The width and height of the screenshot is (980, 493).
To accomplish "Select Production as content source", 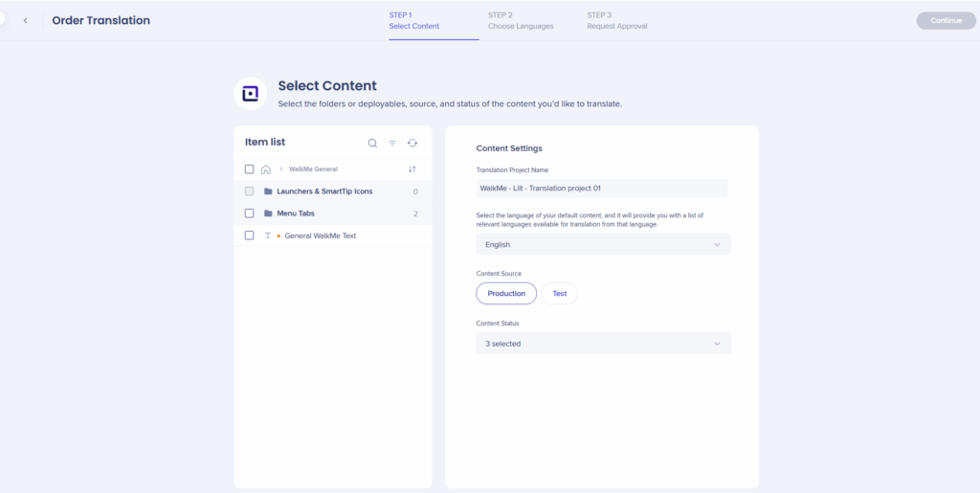I will point(506,294).
